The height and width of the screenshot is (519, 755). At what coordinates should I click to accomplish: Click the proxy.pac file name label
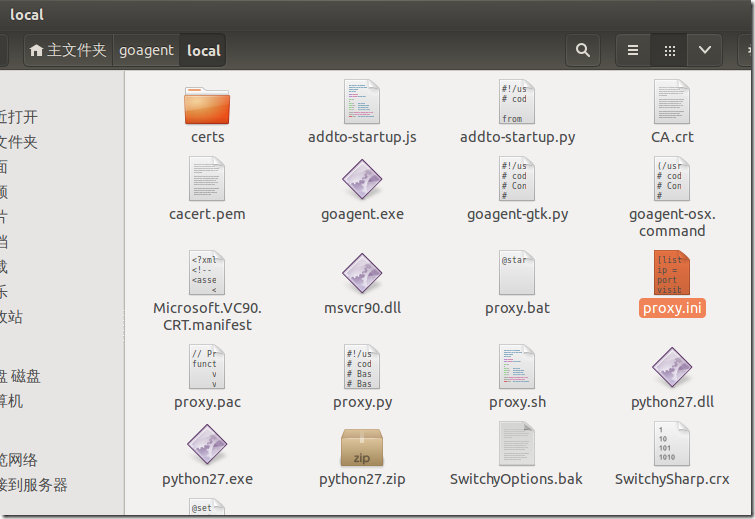pos(208,402)
